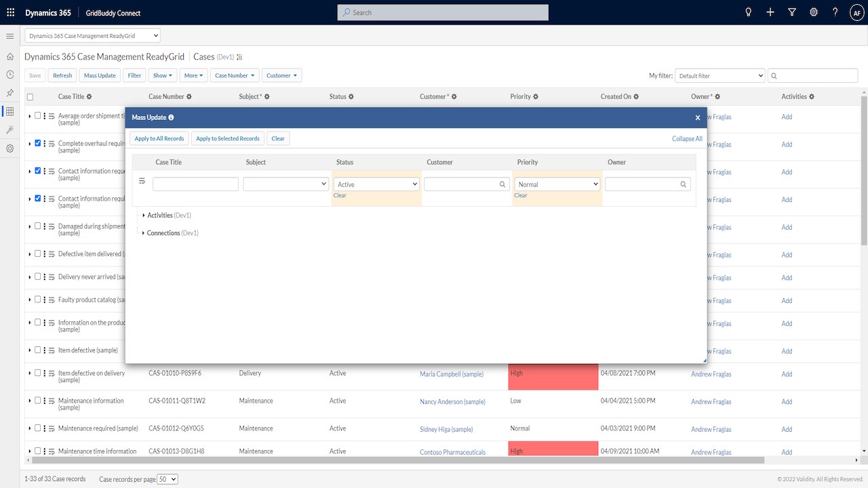
Task: Click magnifier in Owner lookup field
Action: click(684, 184)
